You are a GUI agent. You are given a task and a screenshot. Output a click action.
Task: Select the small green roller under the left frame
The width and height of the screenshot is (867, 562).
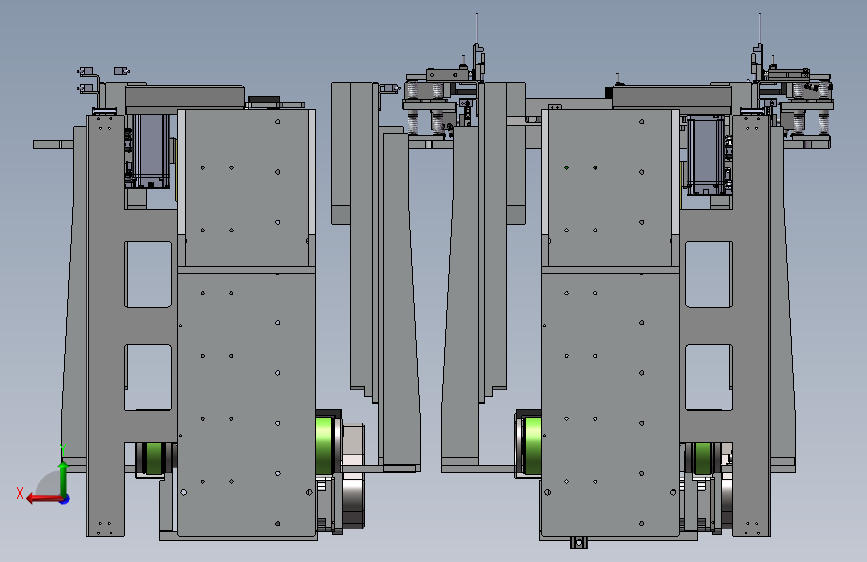click(x=154, y=458)
